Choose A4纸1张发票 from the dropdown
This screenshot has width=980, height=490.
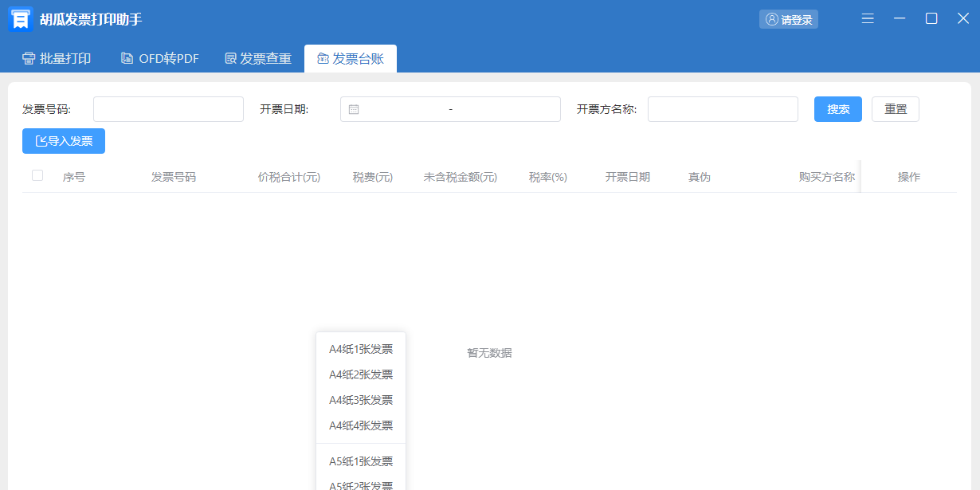pos(361,349)
